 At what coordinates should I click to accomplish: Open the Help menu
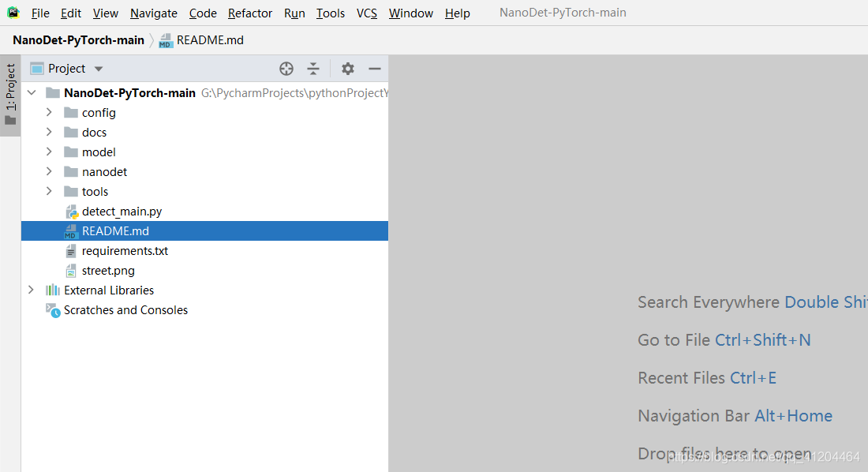point(457,13)
